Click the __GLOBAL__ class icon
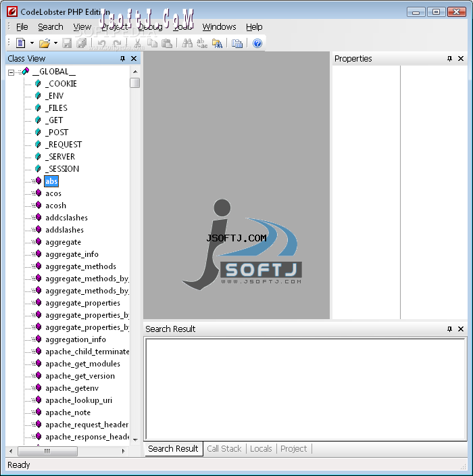Viewport: 473px width, 476px height. (x=26, y=72)
